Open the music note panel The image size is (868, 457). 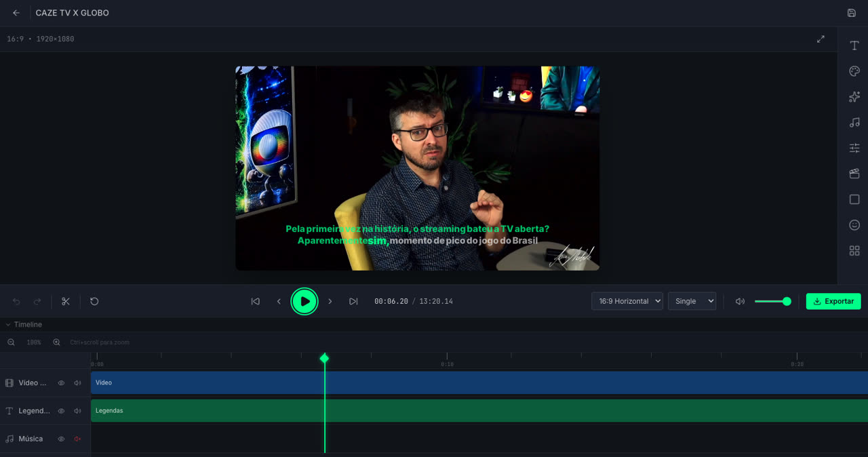click(854, 123)
